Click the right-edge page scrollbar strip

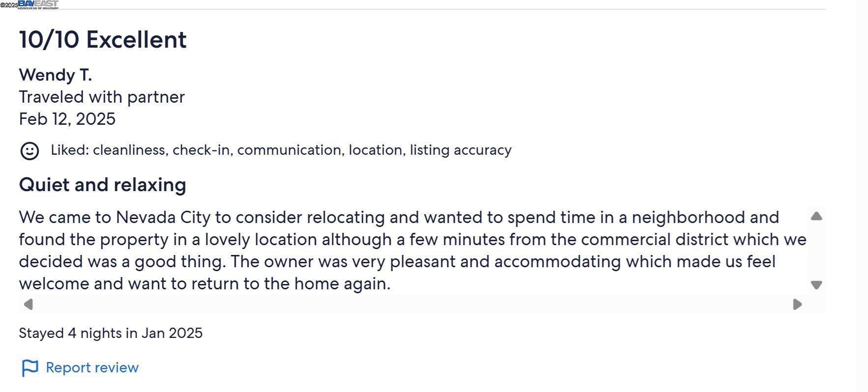tap(861, 196)
